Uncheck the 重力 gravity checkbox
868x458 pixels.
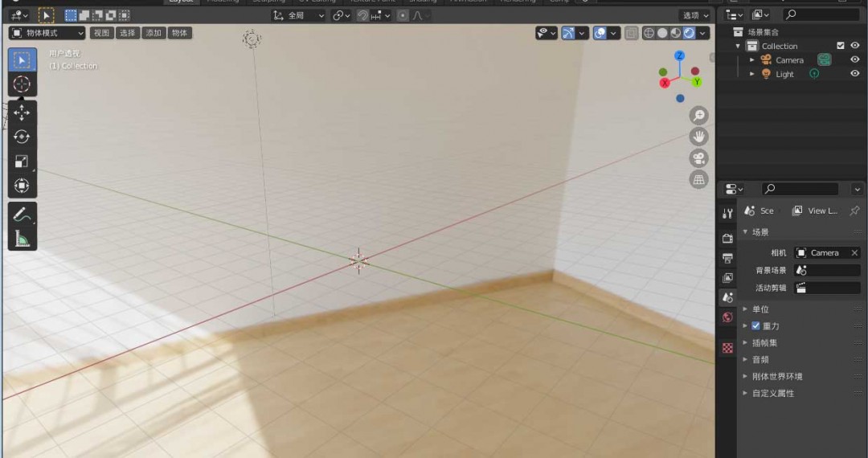tap(755, 326)
